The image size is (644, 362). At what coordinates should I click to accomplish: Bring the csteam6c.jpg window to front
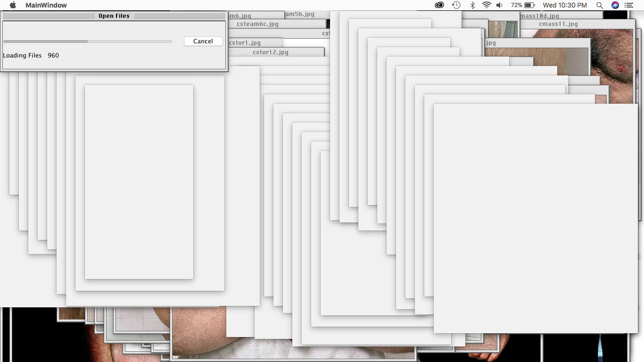tap(276, 24)
